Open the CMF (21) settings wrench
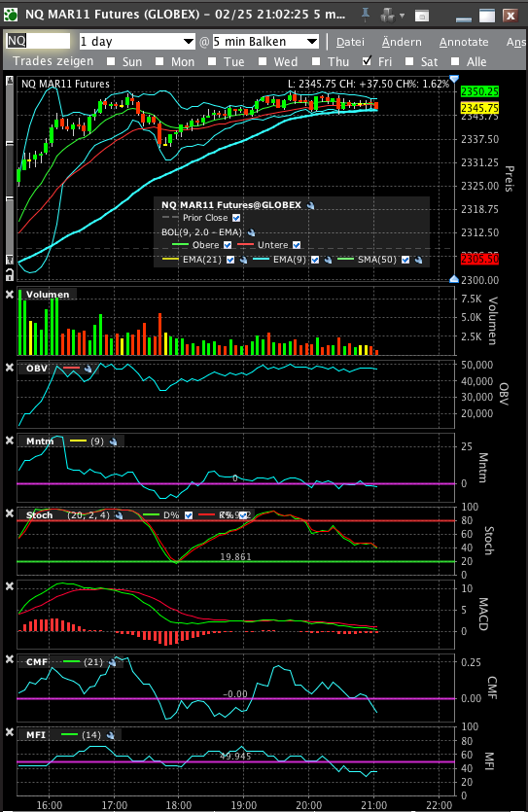This screenshot has width=528, height=812. pyautogui.click(x=113, y=662)
